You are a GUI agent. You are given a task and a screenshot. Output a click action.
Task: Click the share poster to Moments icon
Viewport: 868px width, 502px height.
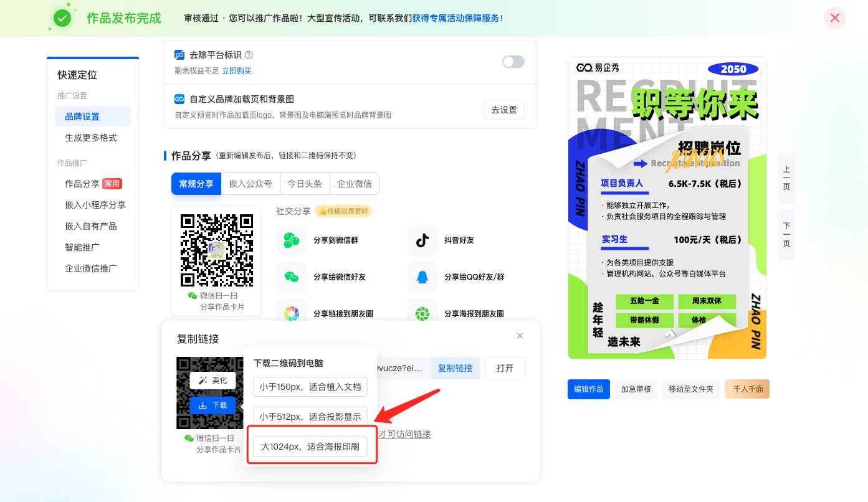pyautogui.click(x=422, y=313)
